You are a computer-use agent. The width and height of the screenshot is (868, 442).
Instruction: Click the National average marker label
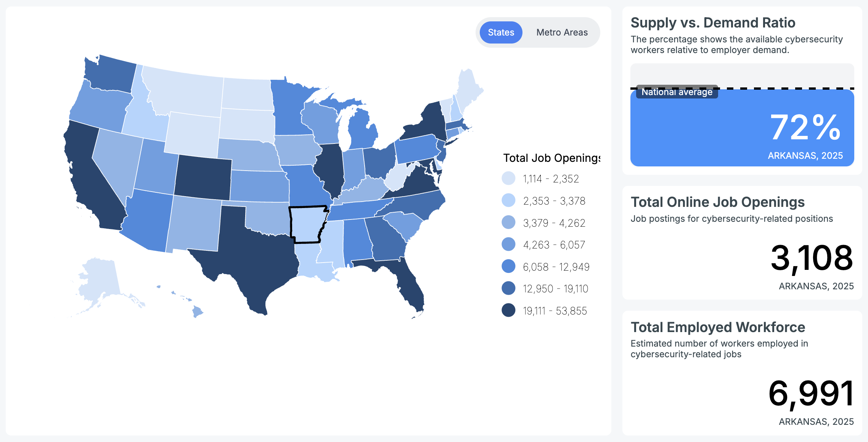(x=677, y=92)
